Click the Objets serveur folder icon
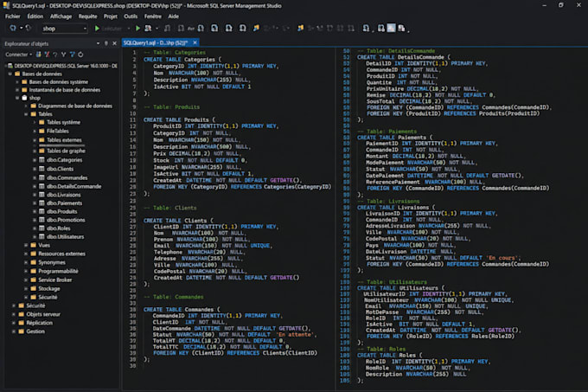Image resolution: width=588 pixels, height=392 pixels. click(22, 314)
